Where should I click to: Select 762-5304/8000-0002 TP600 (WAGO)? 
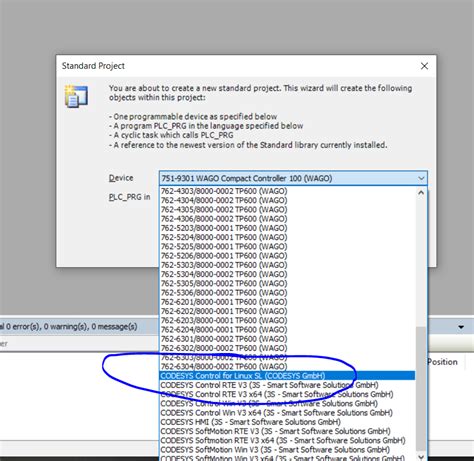287,274
